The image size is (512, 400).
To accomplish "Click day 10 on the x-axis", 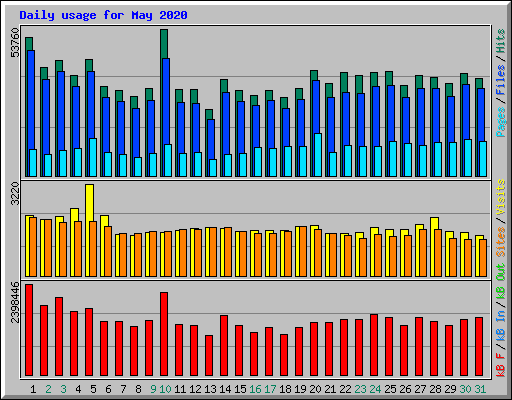I will point(165,389).
